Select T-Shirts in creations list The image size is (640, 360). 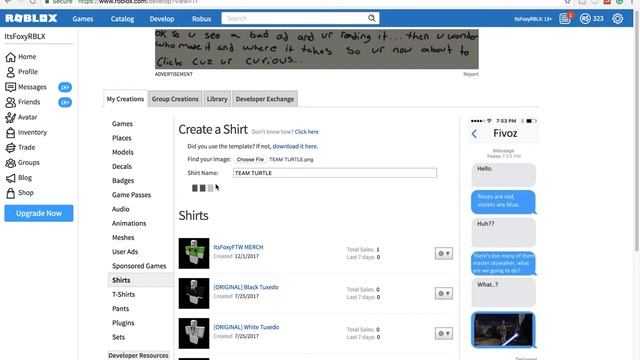click(x=123, y=294)
